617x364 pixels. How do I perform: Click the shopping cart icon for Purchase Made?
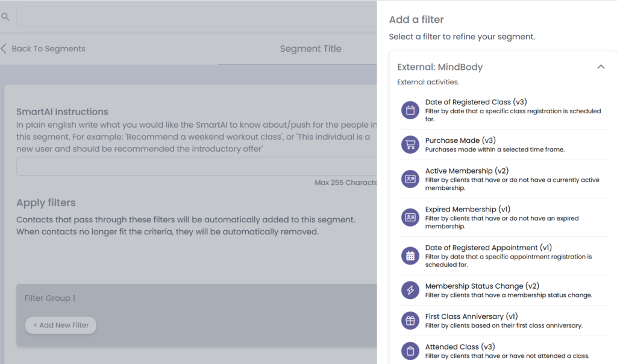click(410, 145)
